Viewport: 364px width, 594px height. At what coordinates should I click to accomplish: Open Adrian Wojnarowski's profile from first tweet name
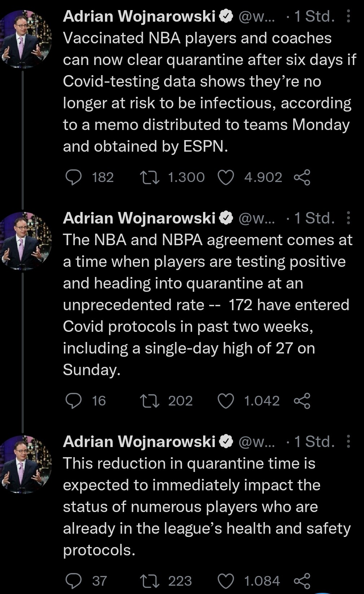139,16
